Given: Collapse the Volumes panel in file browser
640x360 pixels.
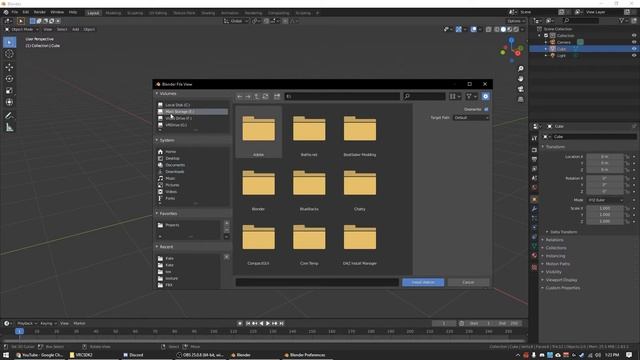Looking at the screenshot, I should 168,93.
